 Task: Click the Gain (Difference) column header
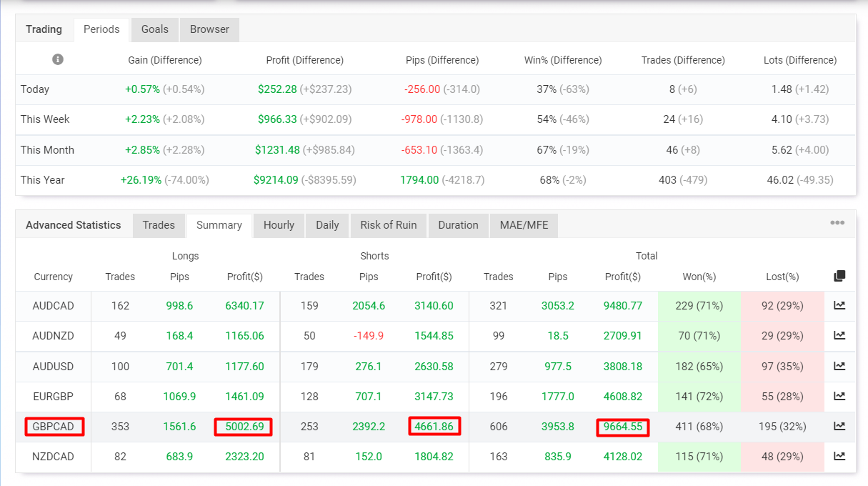tap(165, 60)
